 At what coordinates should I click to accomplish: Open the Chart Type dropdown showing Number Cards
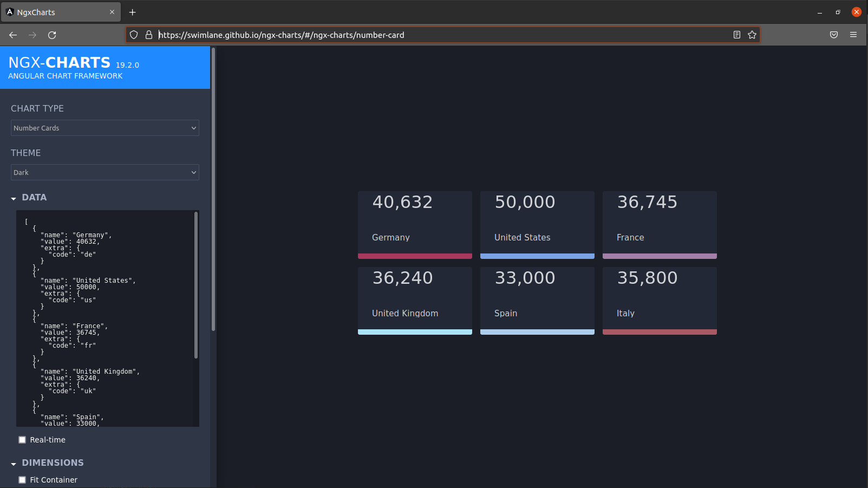point(105,128)
